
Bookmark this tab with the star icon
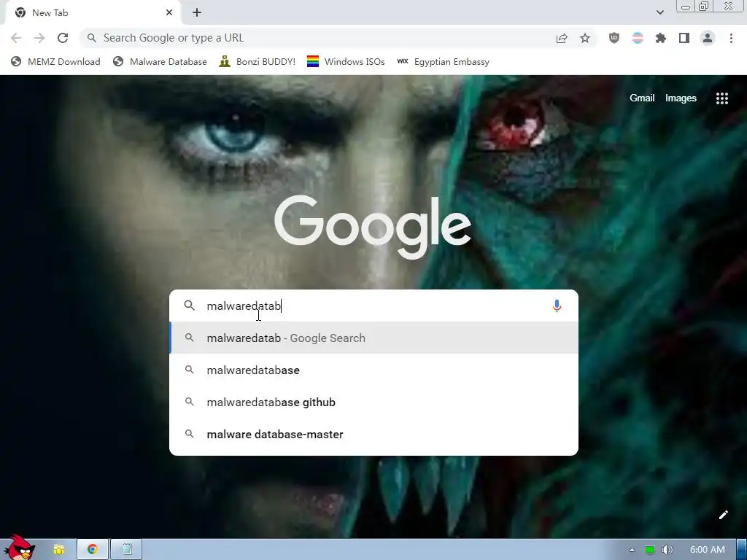(585, 38)
